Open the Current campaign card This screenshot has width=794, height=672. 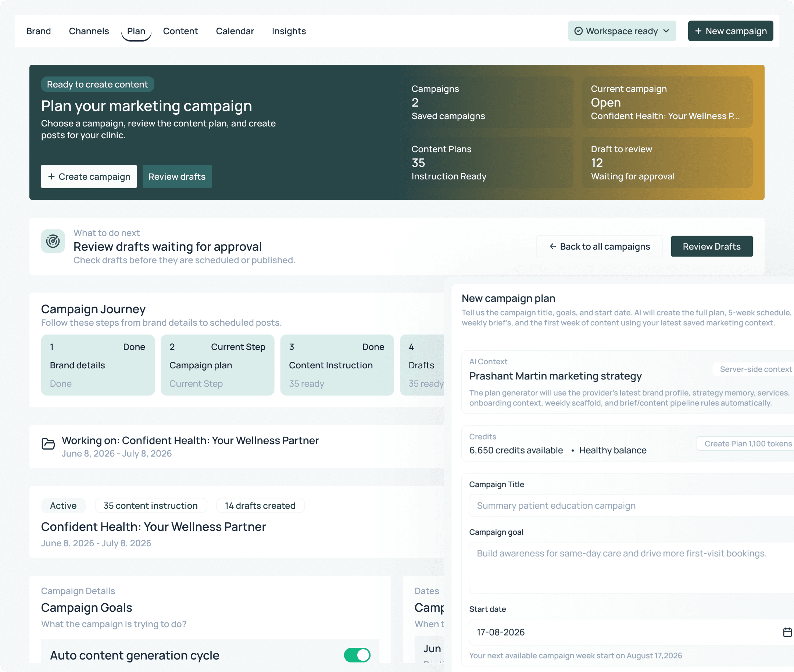click(x=667, y=102)
